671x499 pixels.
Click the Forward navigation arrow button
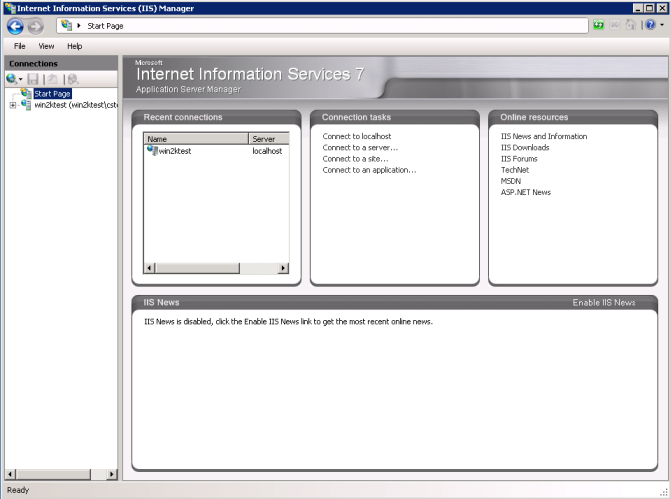pyautogui.click(x=36, y=26)
